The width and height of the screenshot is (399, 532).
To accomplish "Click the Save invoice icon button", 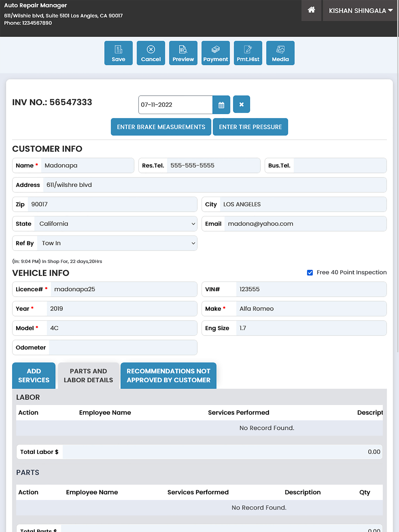I will (118, 53).
